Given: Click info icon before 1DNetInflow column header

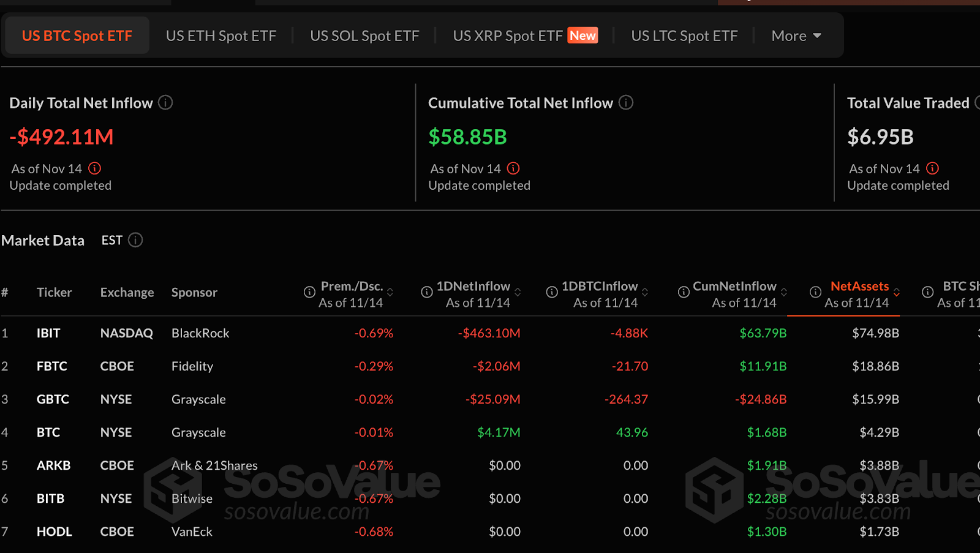Looking at the screenshot, I should [427, 292].
